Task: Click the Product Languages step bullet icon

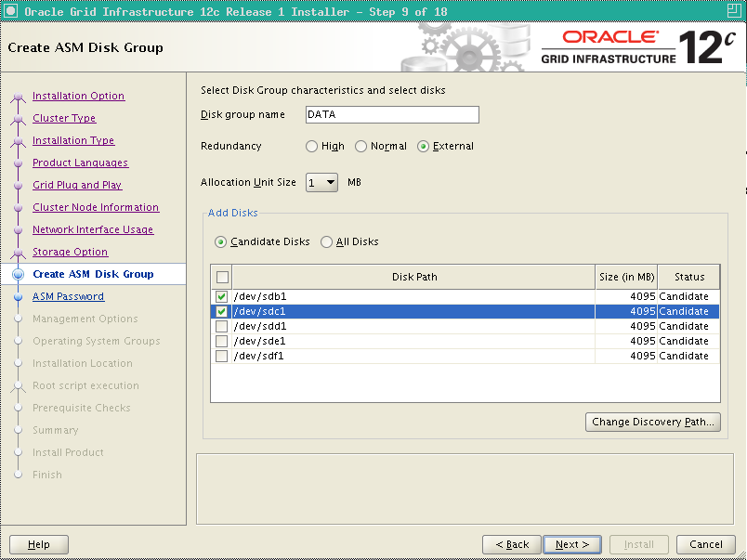Action: coord(18,163)
